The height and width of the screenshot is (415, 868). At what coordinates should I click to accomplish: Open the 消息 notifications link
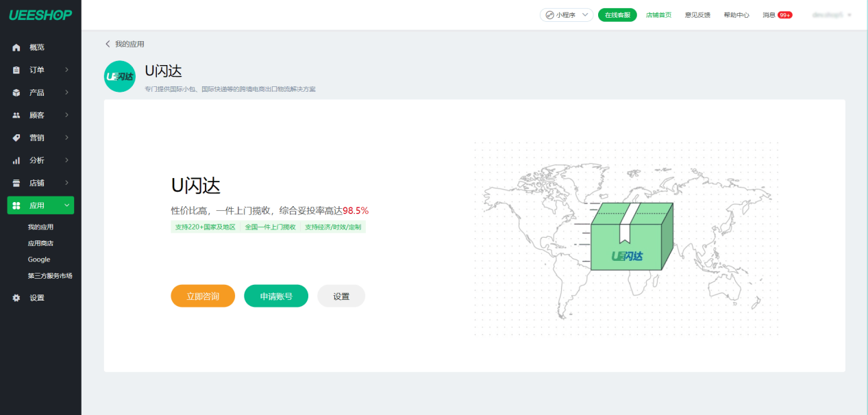coord(769,14)
